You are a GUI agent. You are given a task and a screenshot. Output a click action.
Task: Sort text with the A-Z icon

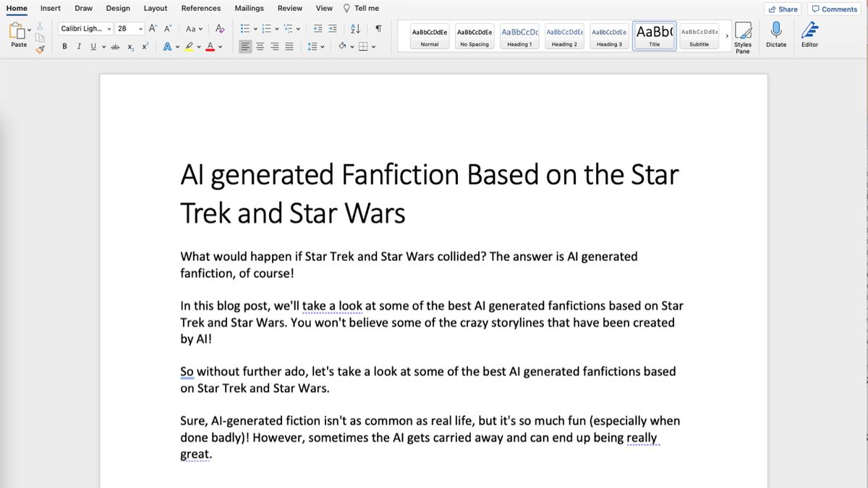point(355,28)
